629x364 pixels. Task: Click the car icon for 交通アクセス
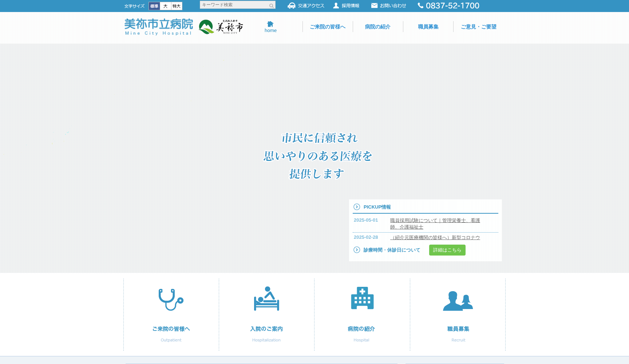click(291, 5)
